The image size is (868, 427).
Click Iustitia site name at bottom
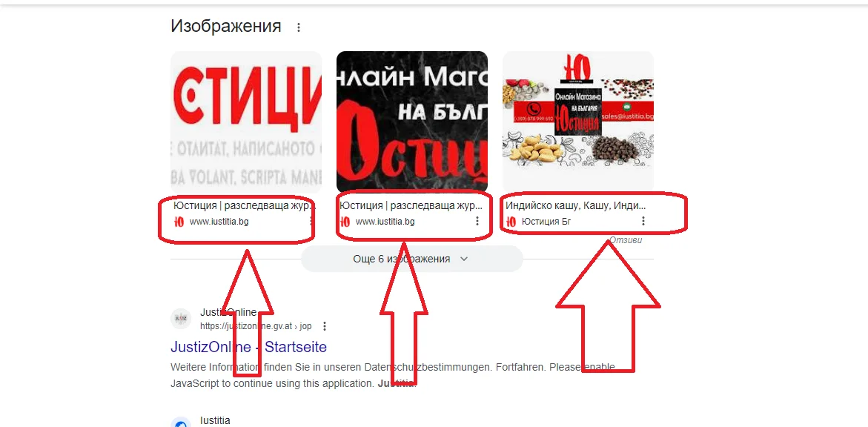(215, 420)
